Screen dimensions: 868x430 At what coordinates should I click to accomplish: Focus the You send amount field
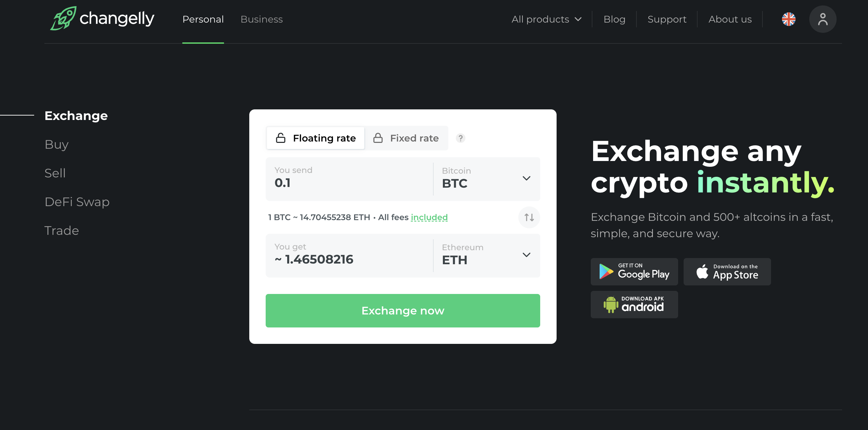tap(349, 178)
